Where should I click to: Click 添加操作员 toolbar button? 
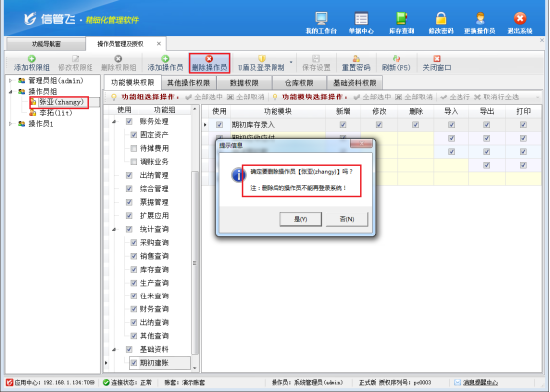point(165,63)
